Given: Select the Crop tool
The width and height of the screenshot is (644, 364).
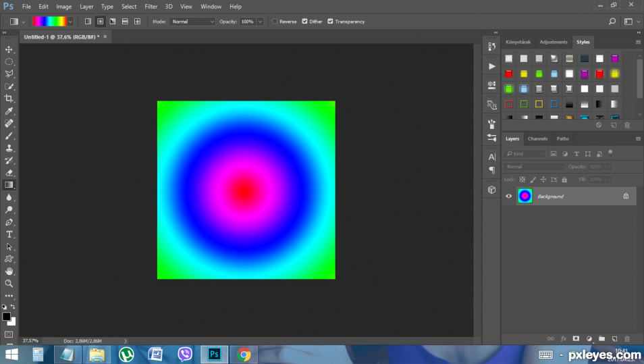Looking at the screenshot, I should 9,99.
